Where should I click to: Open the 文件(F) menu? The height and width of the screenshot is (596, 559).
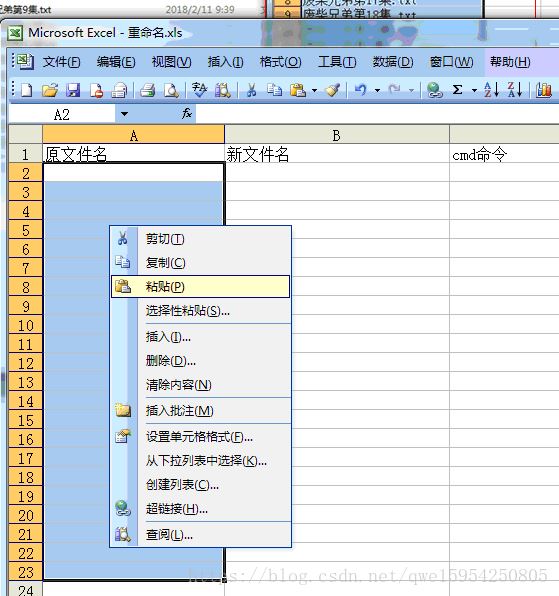point(61,62)
